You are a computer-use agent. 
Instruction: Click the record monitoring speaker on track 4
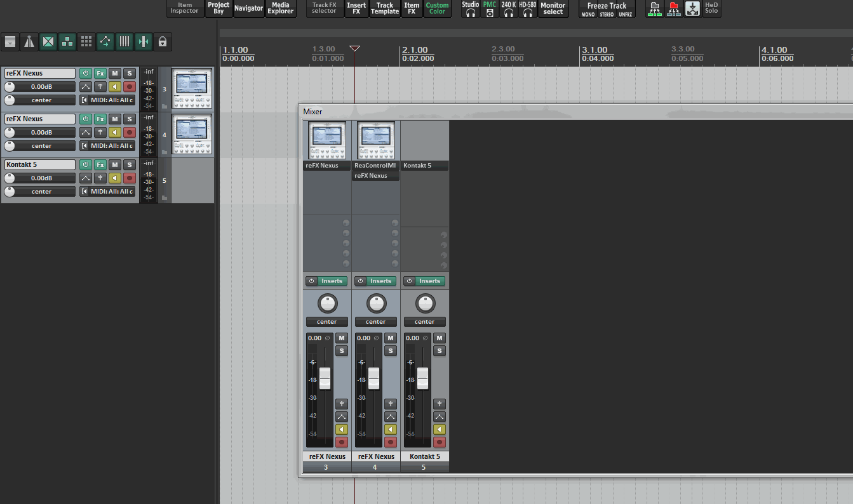point(115,133)
